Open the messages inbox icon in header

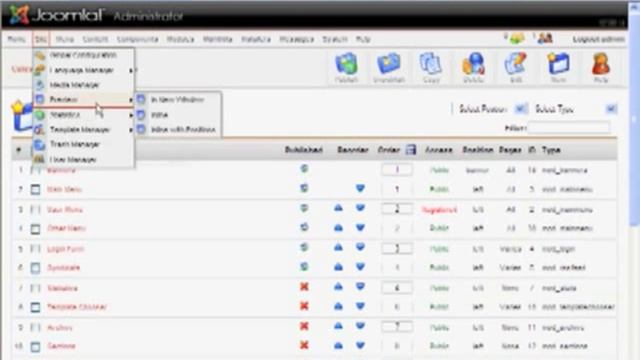click(x=516, y=38)
